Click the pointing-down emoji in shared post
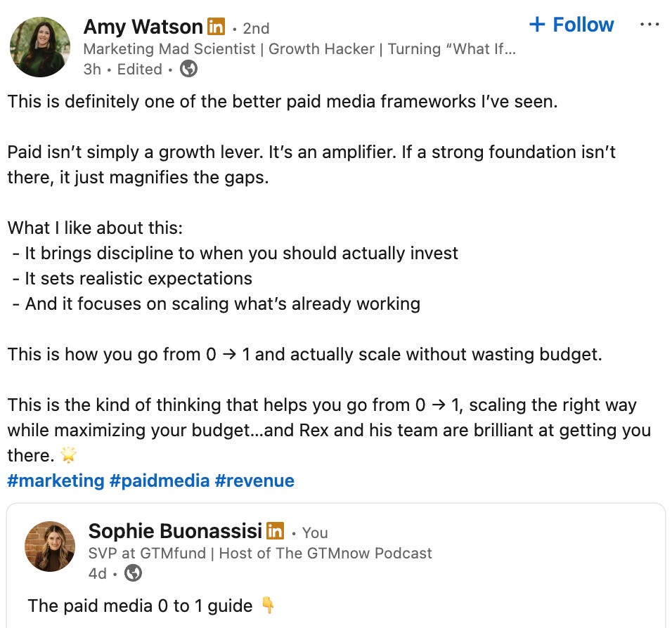The height and width of the screenshot is (628, 672). tap(269, 606)
